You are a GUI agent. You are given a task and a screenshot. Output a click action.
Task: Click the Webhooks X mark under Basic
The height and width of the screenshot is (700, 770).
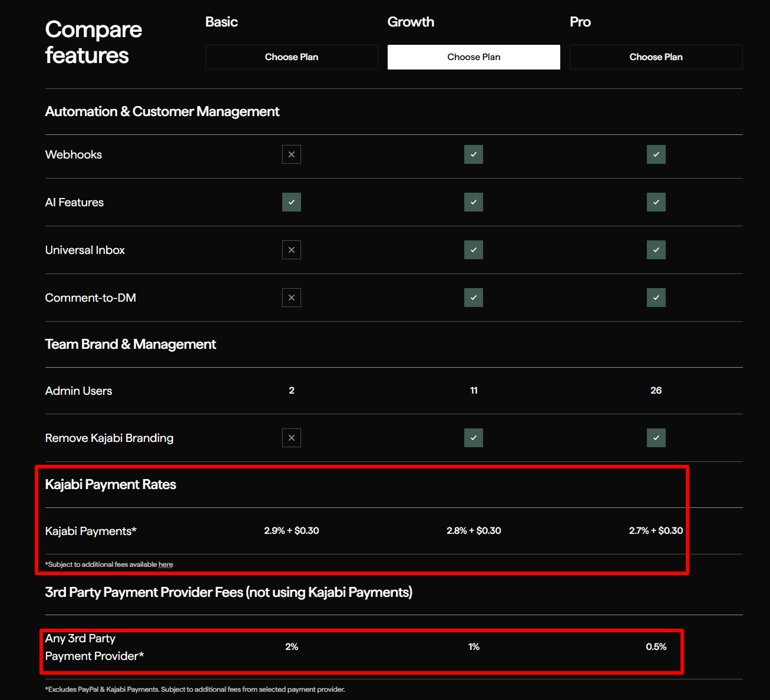(x=292, y=154)
